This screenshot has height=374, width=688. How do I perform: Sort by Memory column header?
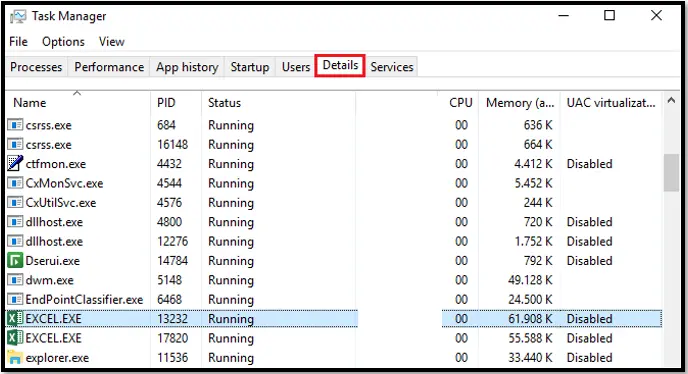[x=520, y=103]
